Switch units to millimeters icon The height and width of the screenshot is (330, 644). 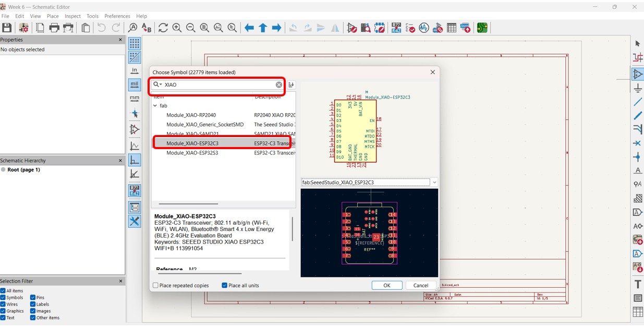(135, 98)
